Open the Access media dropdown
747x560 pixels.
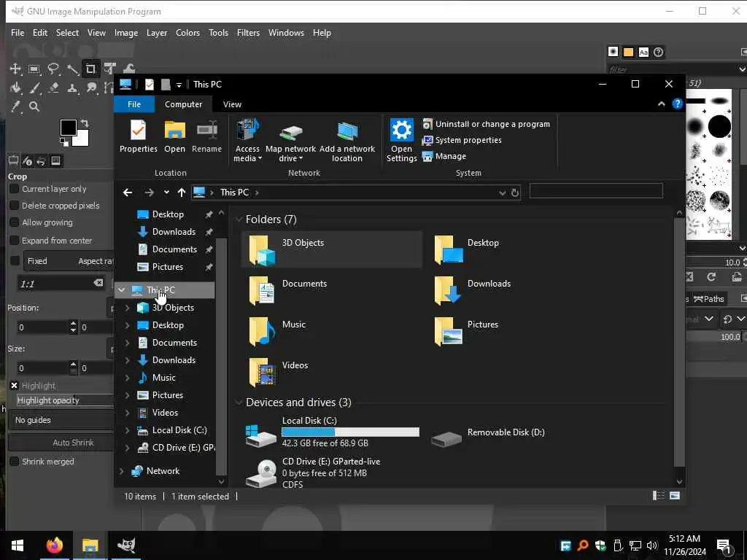(x=248, y=141)
